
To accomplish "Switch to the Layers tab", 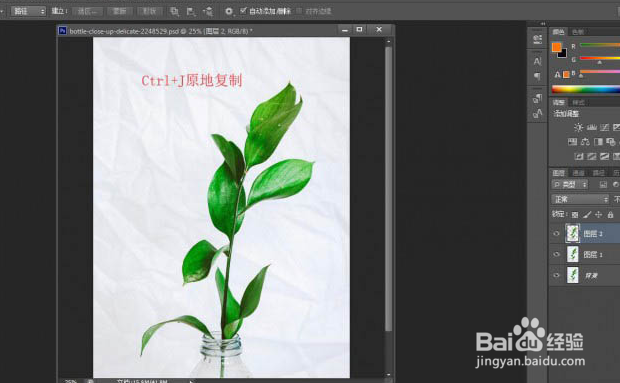I will point(559,173).
